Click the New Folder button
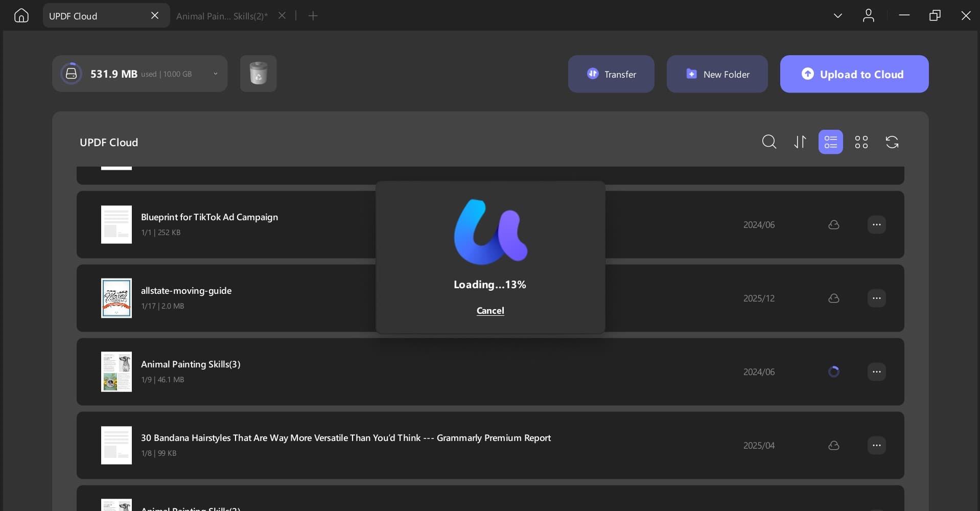 pos(717,74)
